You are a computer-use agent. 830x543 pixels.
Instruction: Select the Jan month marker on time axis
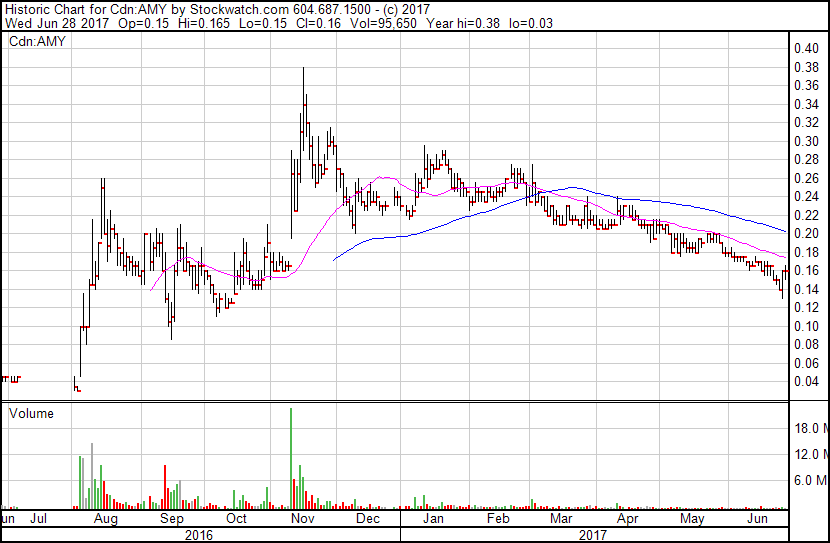coord(433,520)
